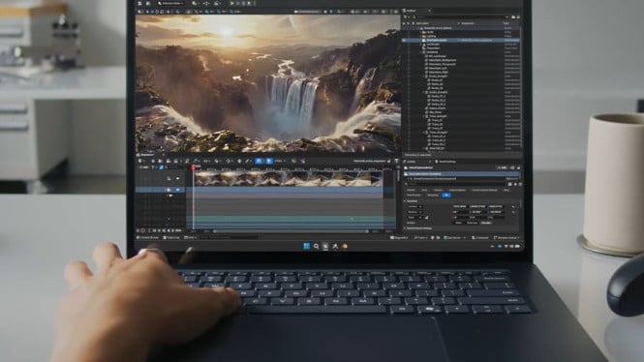Click the Outliner search field
This screenshot has height=362, width=644.
coord(461,17)
